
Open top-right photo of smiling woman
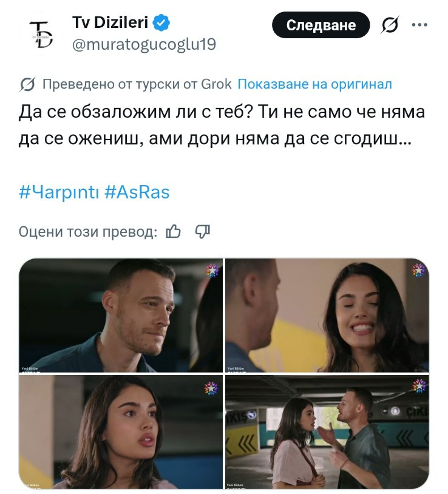[327, 316]
